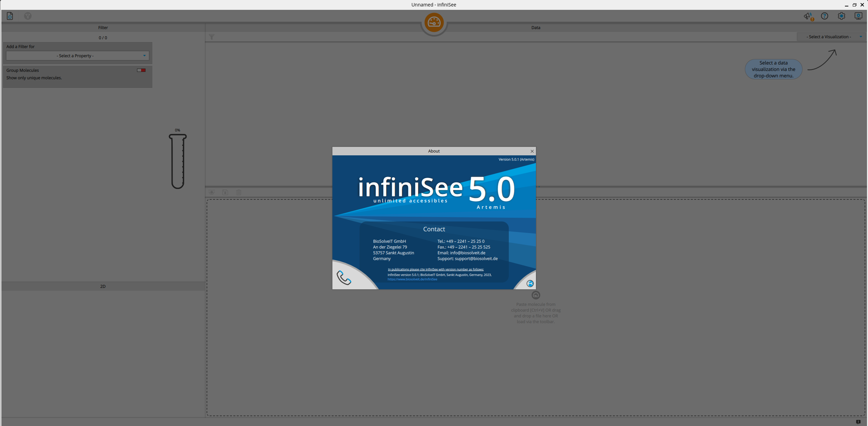Image resolution: width=868 pixels, height=426 pixels.
Task: Open the settings gear icon
Action: point(842,16)
